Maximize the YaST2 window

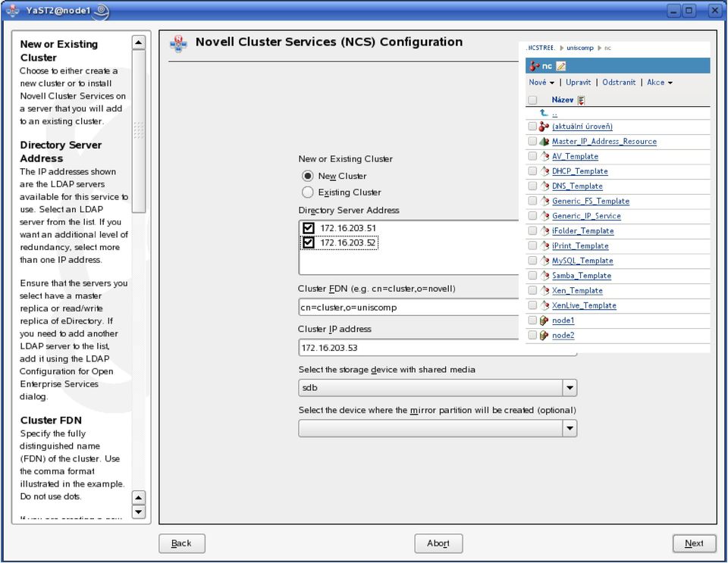(689, 11)
